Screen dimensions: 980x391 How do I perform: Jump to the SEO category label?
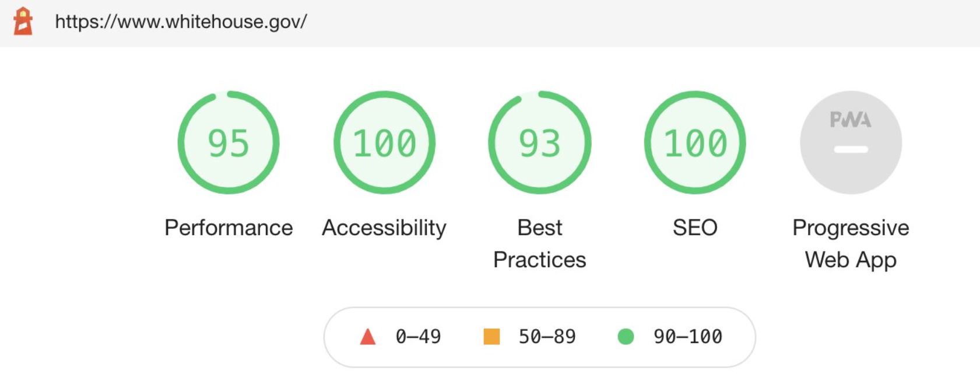pyautogui.click(x=695, y=228)
